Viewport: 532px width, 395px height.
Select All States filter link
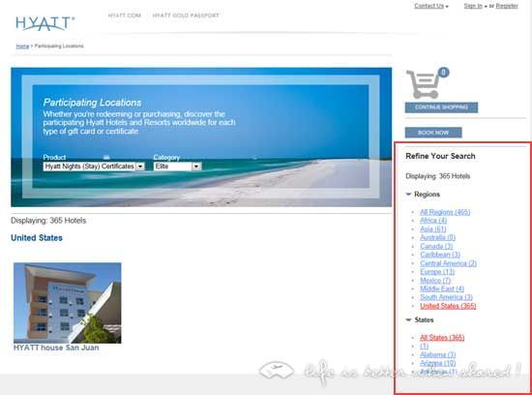point(442,338)
